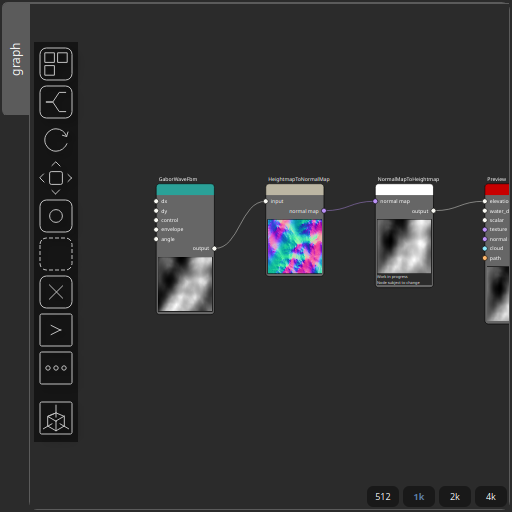Click the texture port on Preview node
512x512 pixels.
[485, 229]
